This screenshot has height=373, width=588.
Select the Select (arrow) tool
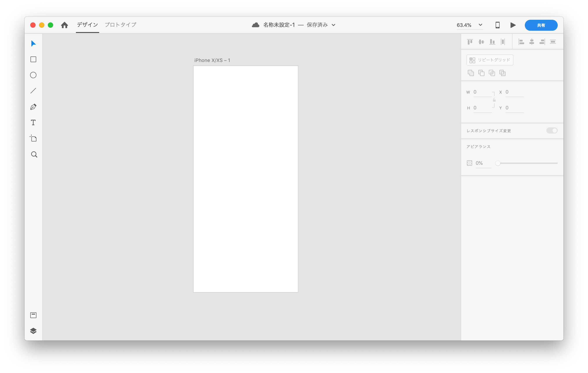[x=33, y=43]
